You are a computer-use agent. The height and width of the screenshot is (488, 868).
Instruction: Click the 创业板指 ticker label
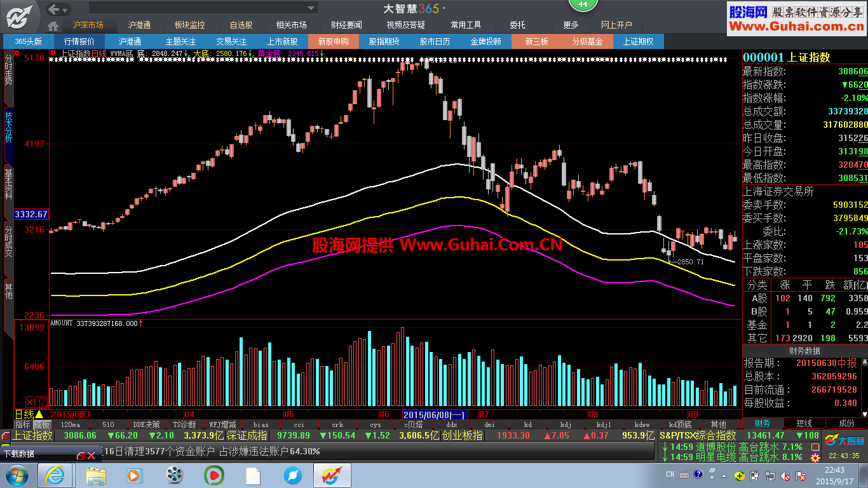[463, 435]
